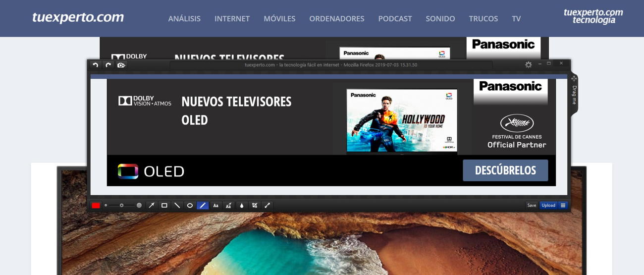Take a new screenshot with camera icon
The image size is (644, 275).
[121, 65]
